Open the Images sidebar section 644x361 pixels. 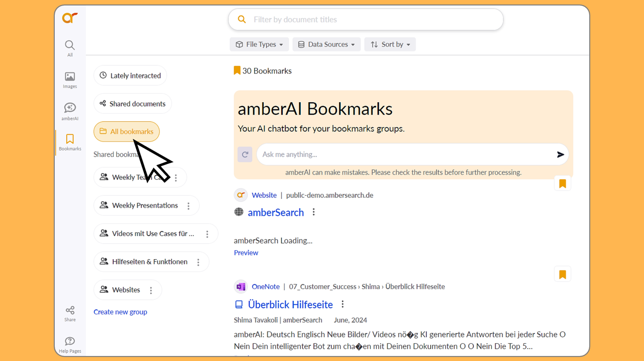point(70,80)
